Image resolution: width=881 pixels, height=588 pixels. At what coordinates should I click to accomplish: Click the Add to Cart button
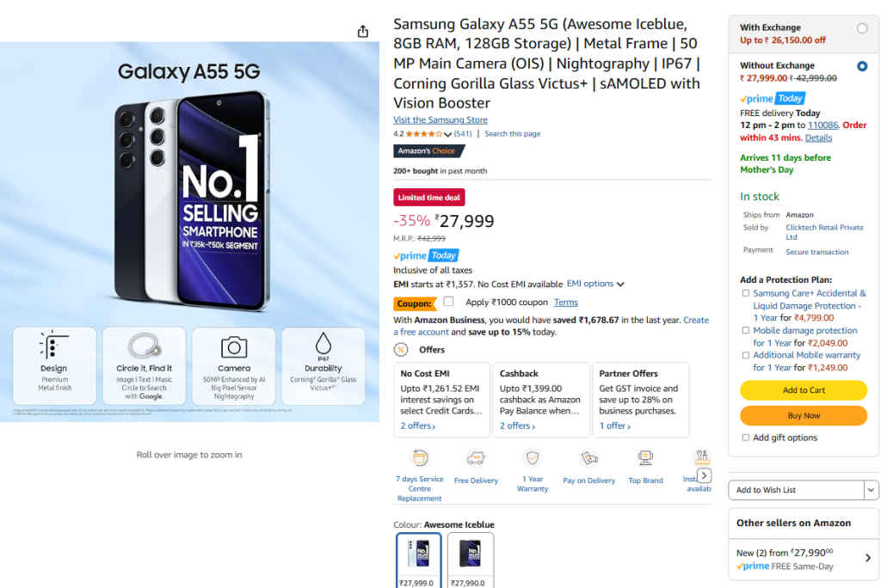point(803,390)
